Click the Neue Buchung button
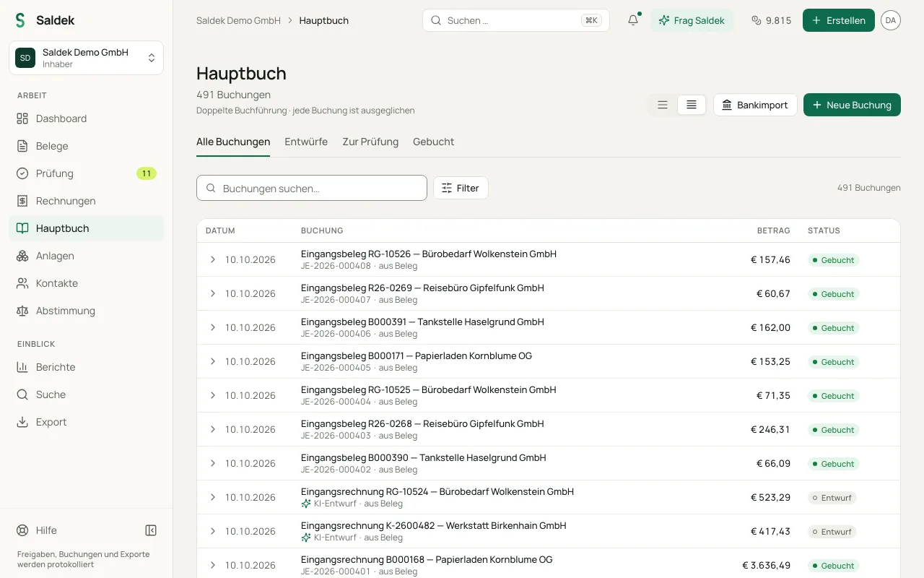The width and height of the screenshot is (924, 578). tap(852, 105)
